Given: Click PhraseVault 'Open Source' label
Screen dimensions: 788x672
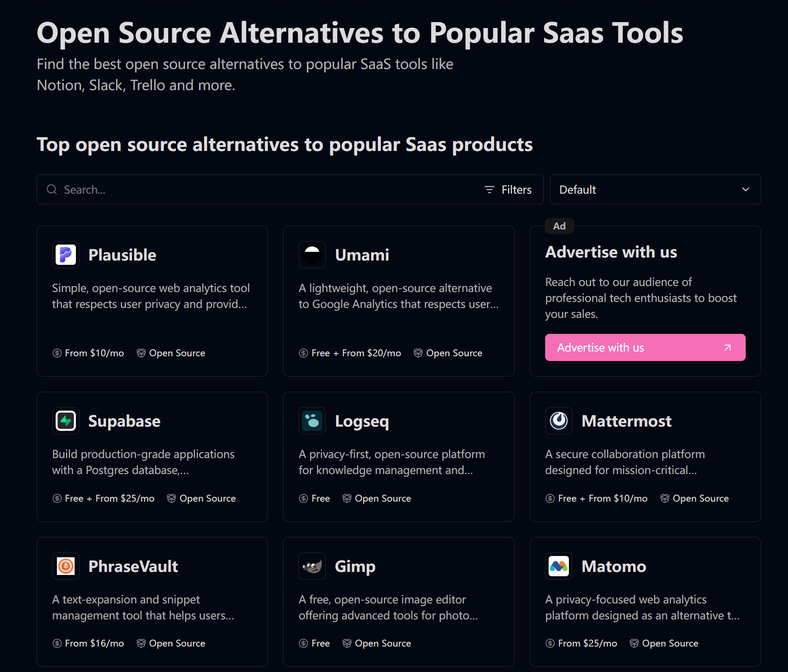Looking at the screenshot, I should pos(177,644).
